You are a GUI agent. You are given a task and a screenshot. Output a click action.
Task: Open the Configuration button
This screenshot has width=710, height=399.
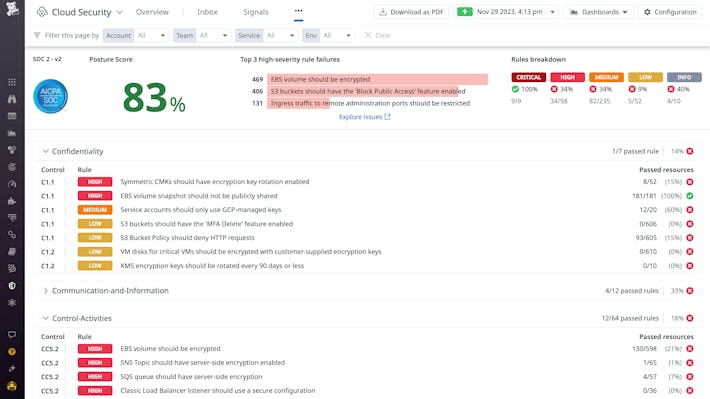[x=670, y=12]
